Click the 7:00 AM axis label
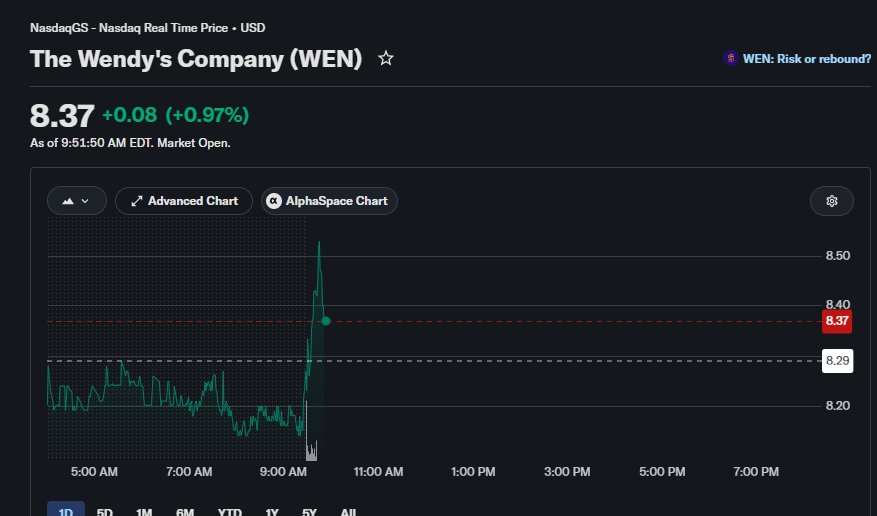 point(189,472)
